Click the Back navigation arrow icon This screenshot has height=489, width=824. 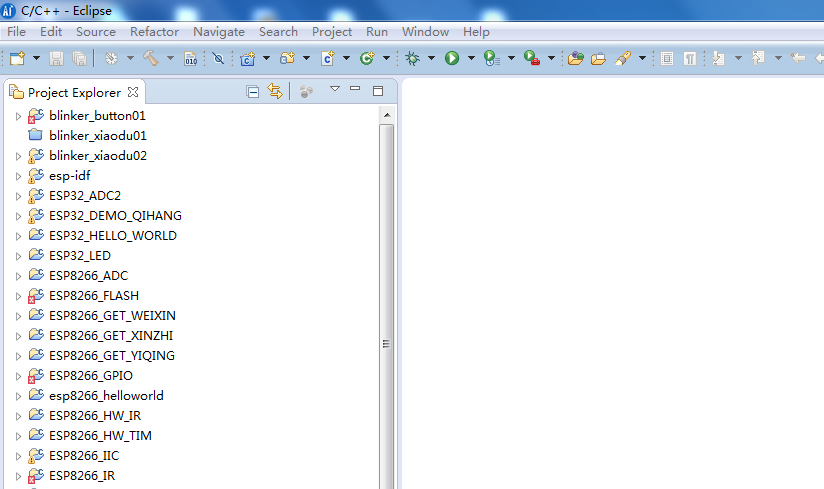click(798, 58)
